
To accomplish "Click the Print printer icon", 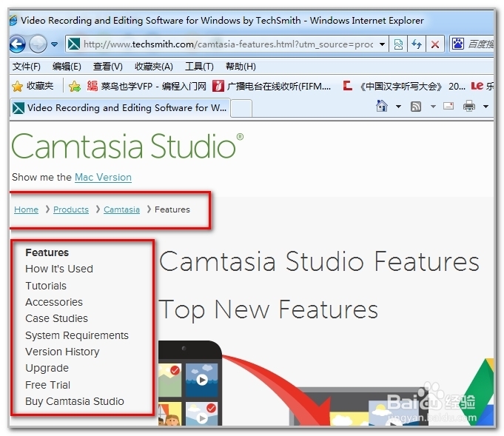I will point(469,106).
